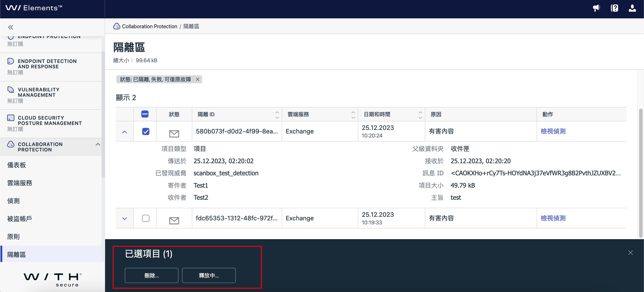Click the truncated 訊息 ID value
The width and height of the screenshot is (644, 292).
tap(536, 173)
